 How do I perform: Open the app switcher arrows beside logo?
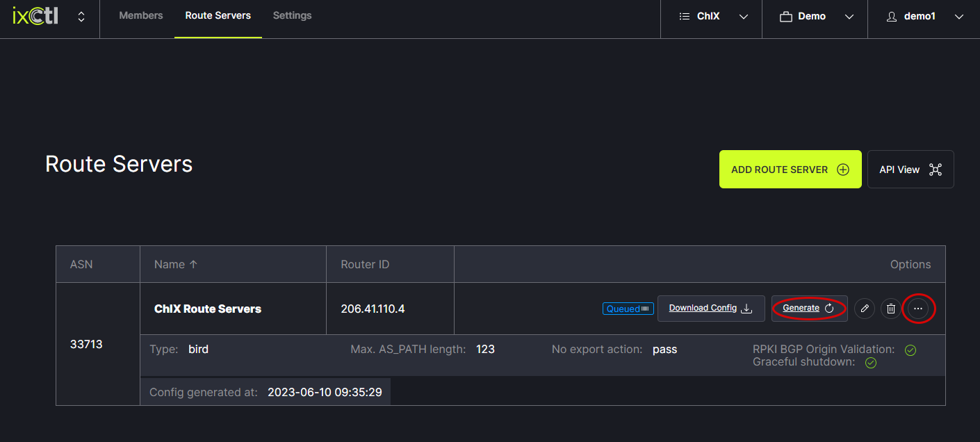click(81, 17)
